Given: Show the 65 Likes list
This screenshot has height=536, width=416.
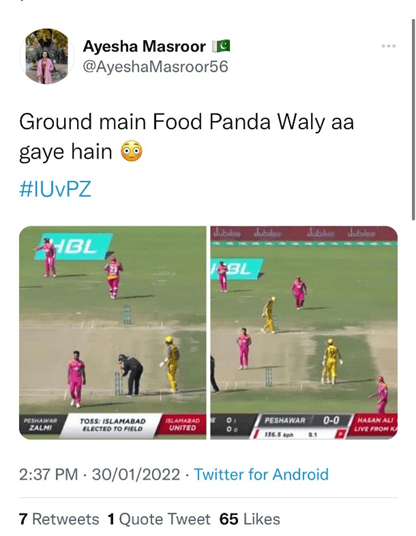Looking at the screenshot, I should coord(250,519).
